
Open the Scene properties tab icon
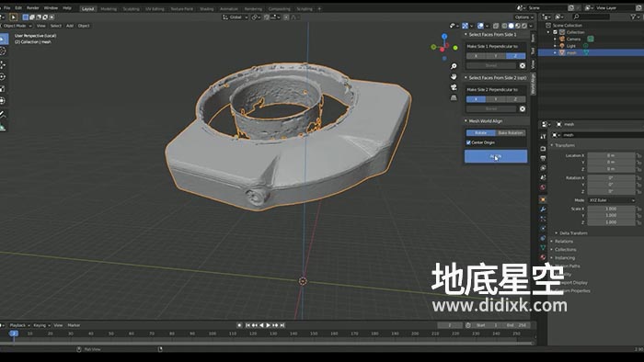pyautogui.click(x=543, y=178)
